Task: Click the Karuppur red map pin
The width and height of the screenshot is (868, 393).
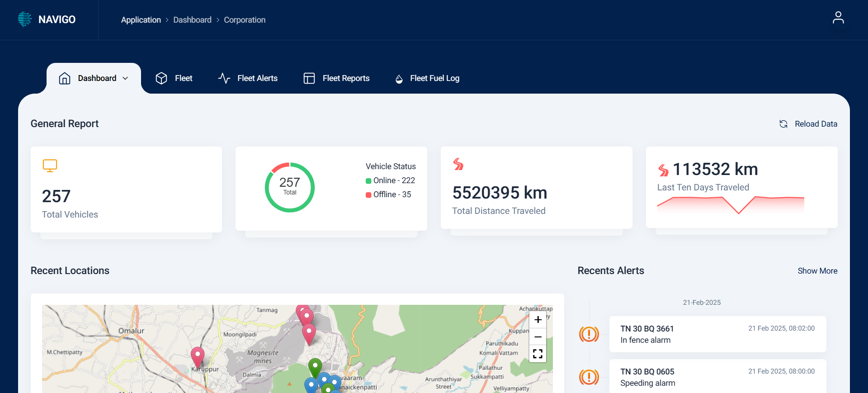Action: click(198, 356)
